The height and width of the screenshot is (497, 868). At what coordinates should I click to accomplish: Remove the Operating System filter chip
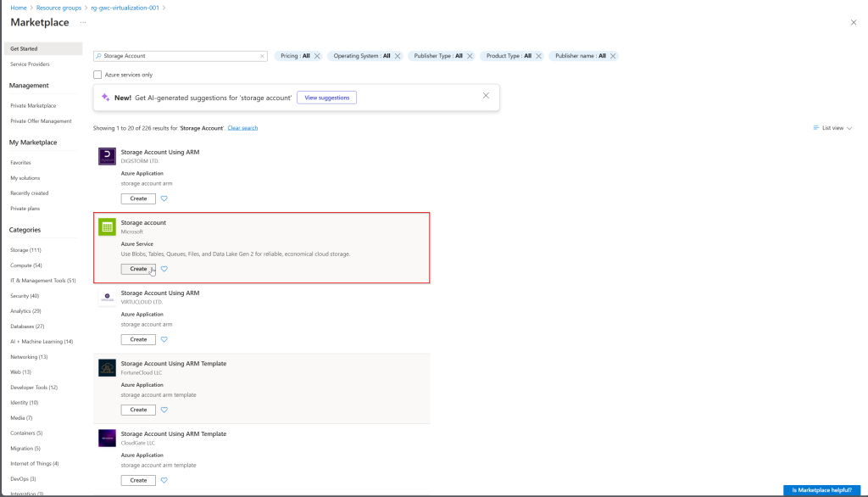(x=397, y=56)
